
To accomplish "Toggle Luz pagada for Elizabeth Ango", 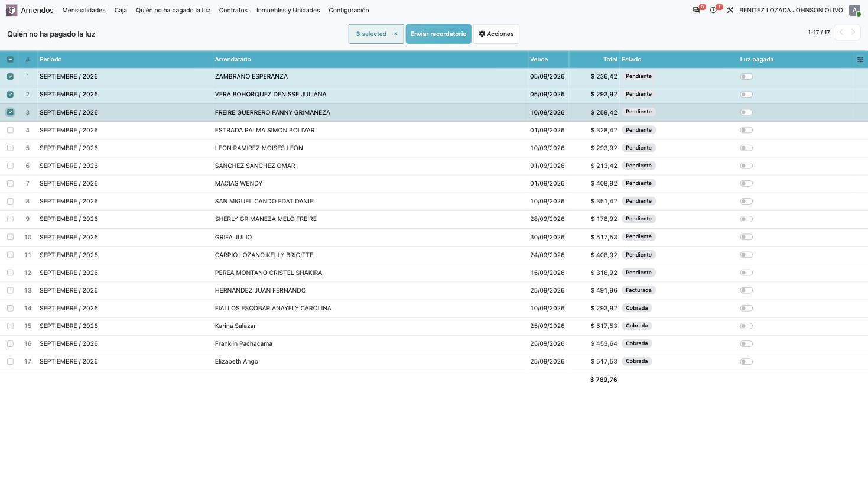I will [746, 361].
